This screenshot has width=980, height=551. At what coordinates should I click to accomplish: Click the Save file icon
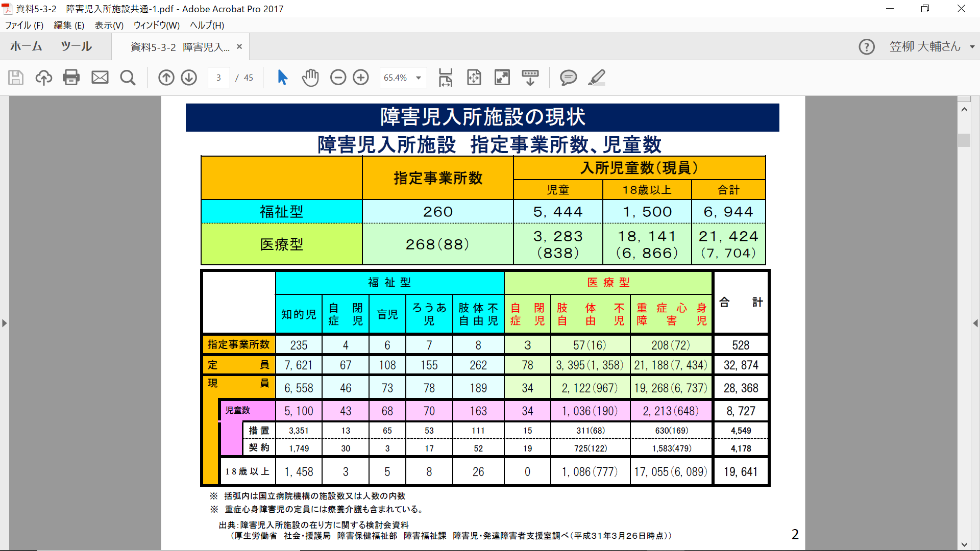click(16, 78)
